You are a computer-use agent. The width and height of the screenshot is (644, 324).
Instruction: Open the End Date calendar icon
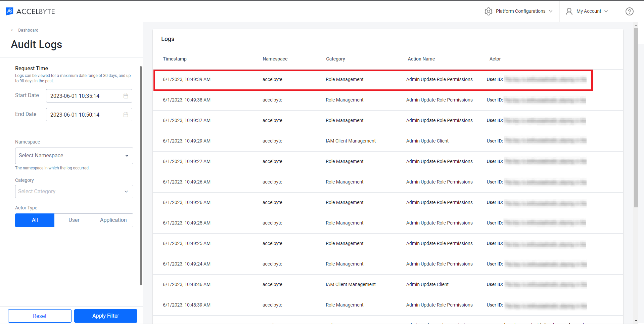(x=126, y=115)
